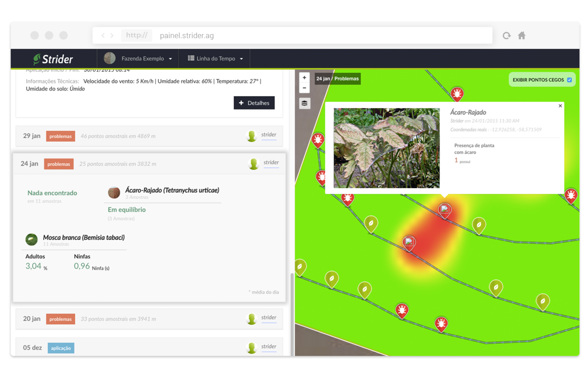The image size is (588, 370).
Task: Expand the 20 jan timeline entry
Action: click(x=149, y=319)
